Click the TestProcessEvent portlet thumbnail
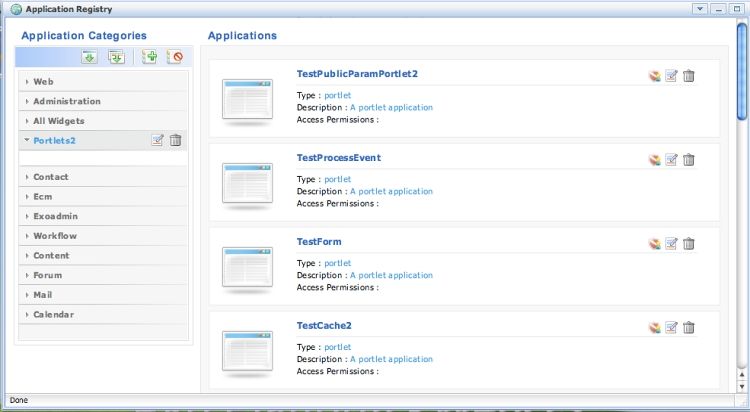 tap(247, 183)
